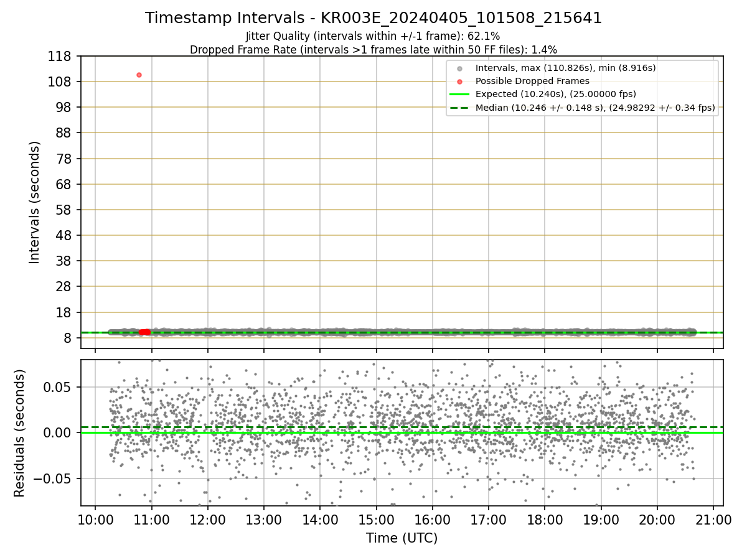Click the −0.05 residuals tick label
This screenshot has width=747, height=560.
(x=52, y=478)
